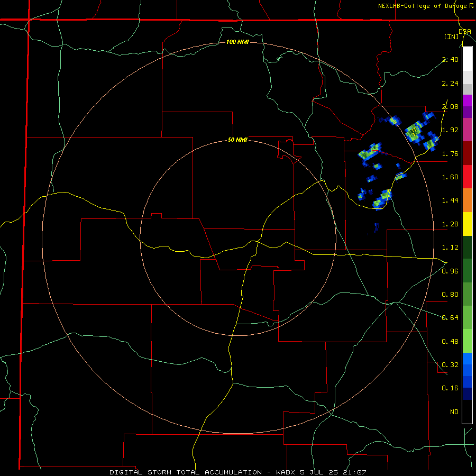
Task: Click the NEXLAB-College of DuPage title text
Action: tap(423, 6)
